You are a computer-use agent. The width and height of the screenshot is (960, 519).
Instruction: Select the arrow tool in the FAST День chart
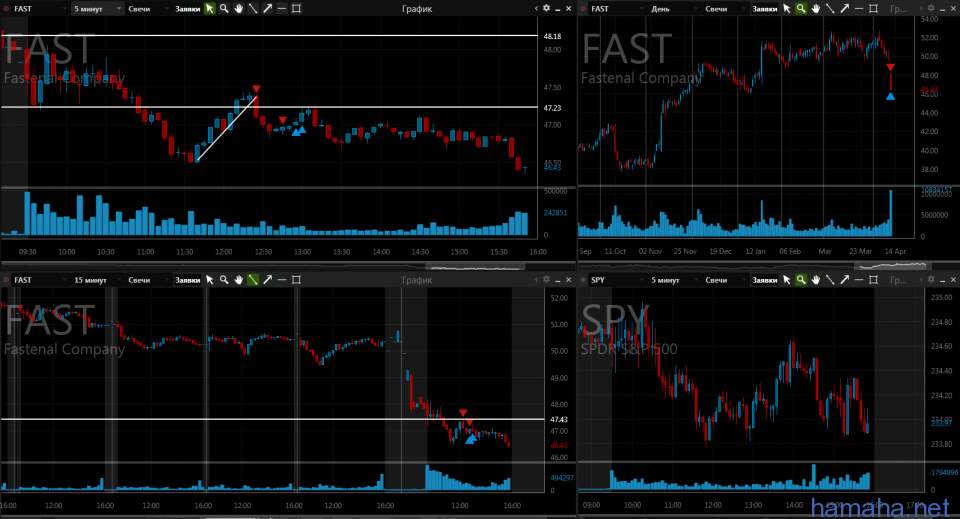click(844, 9)
